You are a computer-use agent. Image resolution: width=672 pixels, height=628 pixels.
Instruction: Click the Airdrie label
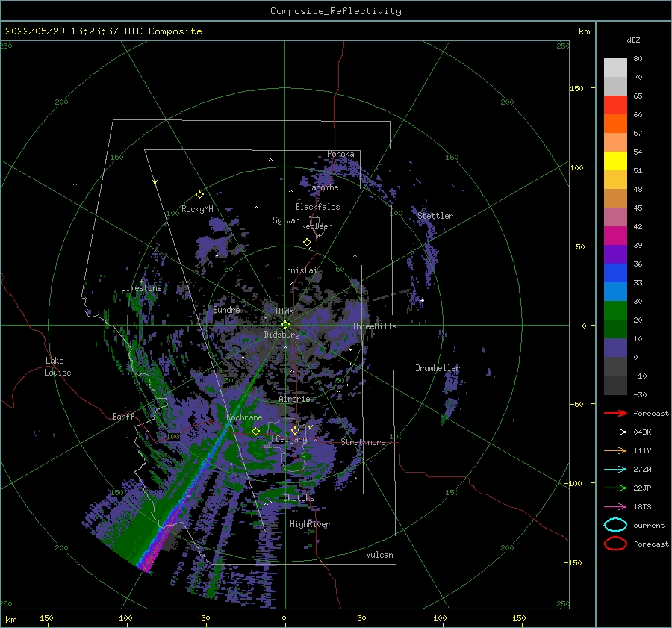(294, 399)
